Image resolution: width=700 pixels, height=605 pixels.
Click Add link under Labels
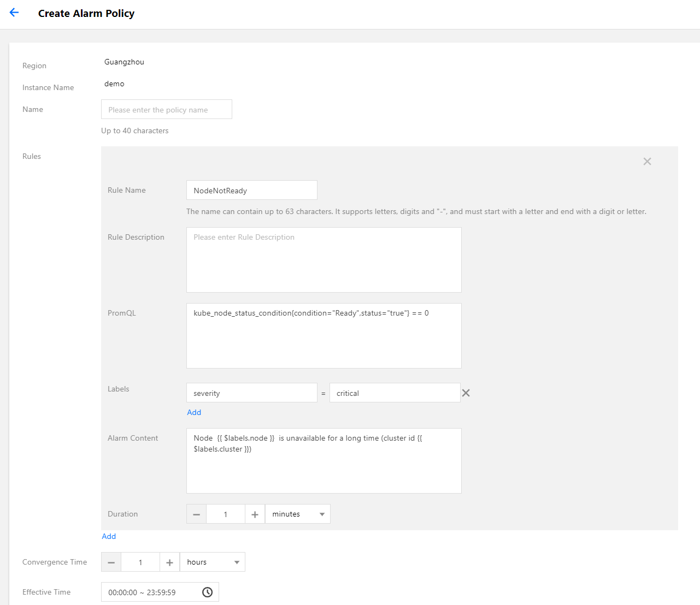pyautogui.click(x=194, y=412)
